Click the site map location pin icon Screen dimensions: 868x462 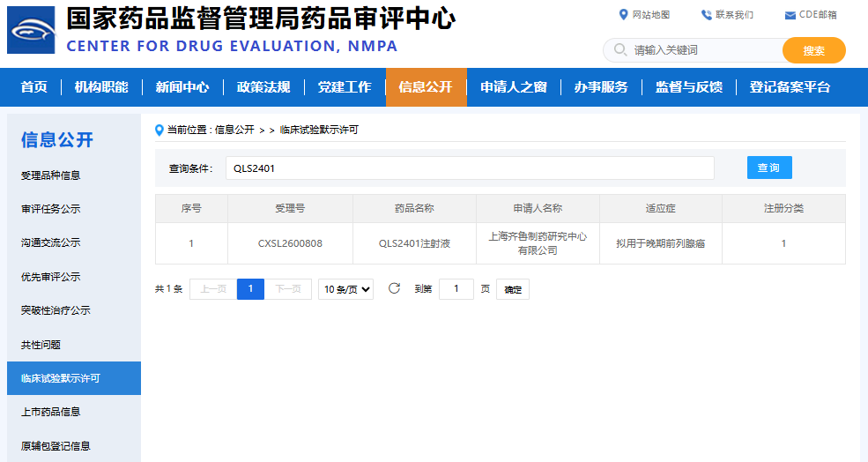pos(623,14)
